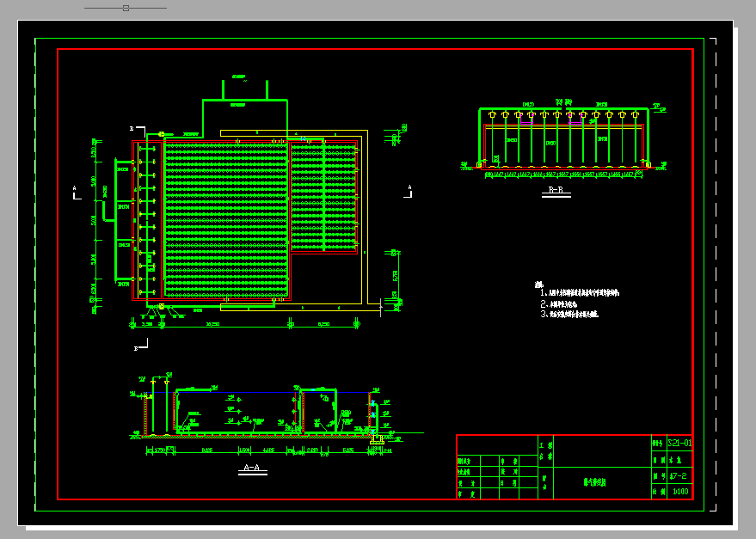Click the top-right dashed corner crop mark
This screenshot has height=539, width=756.
point(713,41)
